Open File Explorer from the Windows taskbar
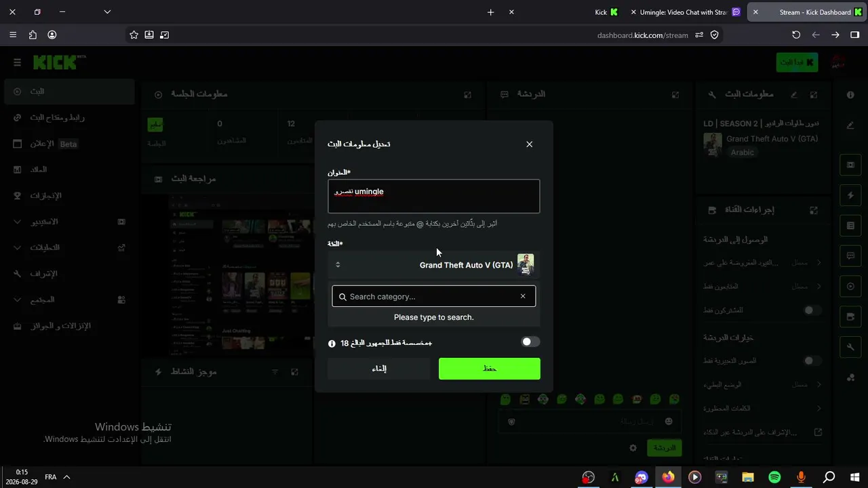 click(x=747, y=477)
